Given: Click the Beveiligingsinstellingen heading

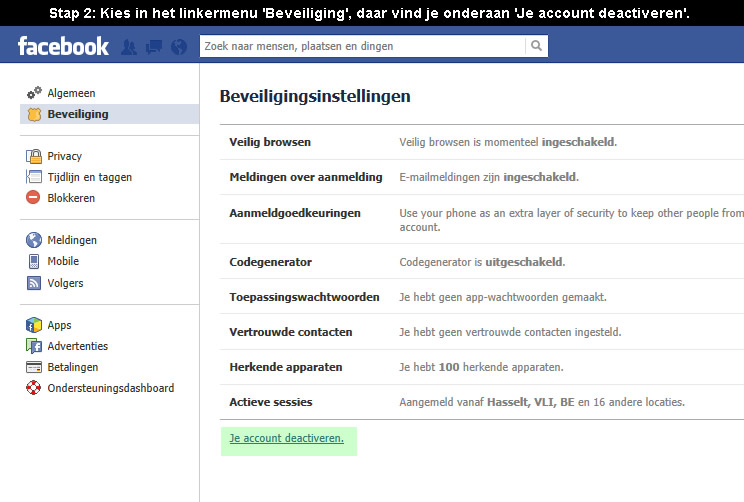Looking at the screenshot, I should [x=315, y=96].
